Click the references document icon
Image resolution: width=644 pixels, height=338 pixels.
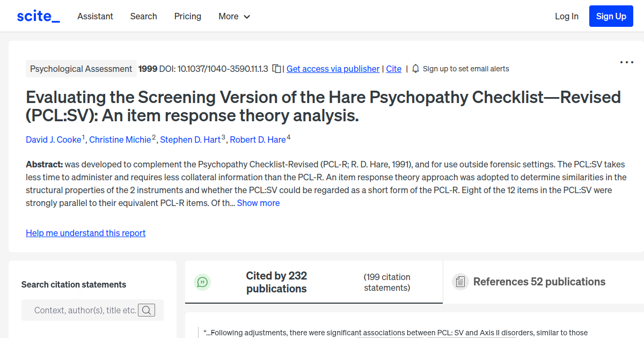(460, 281)
